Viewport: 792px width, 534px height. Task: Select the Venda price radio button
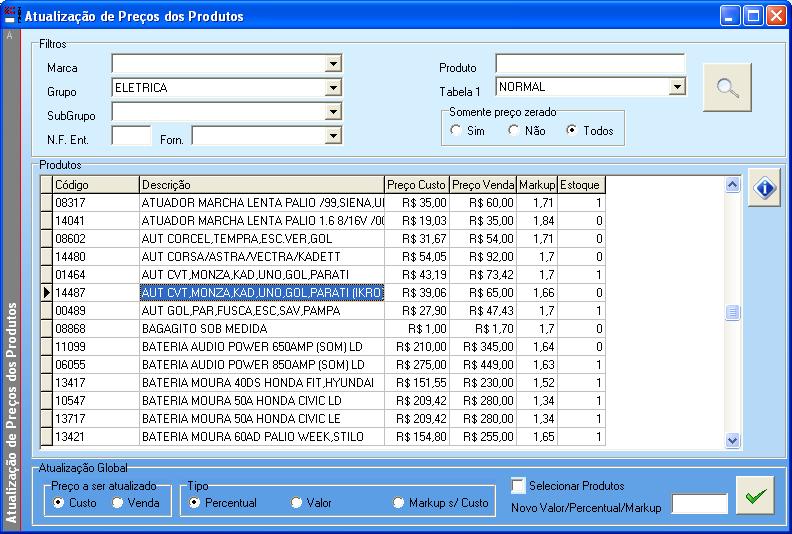pyautogui.click(x=118, y=503)
